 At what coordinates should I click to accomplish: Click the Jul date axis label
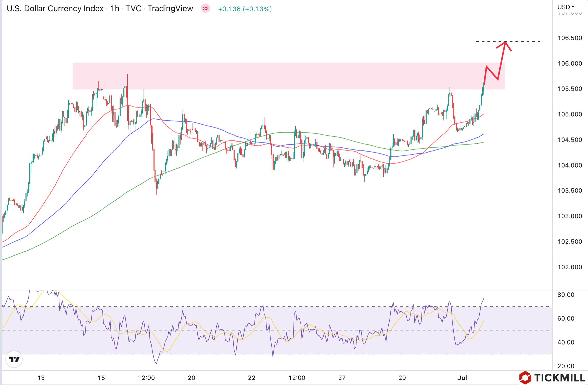coord(462,378)
